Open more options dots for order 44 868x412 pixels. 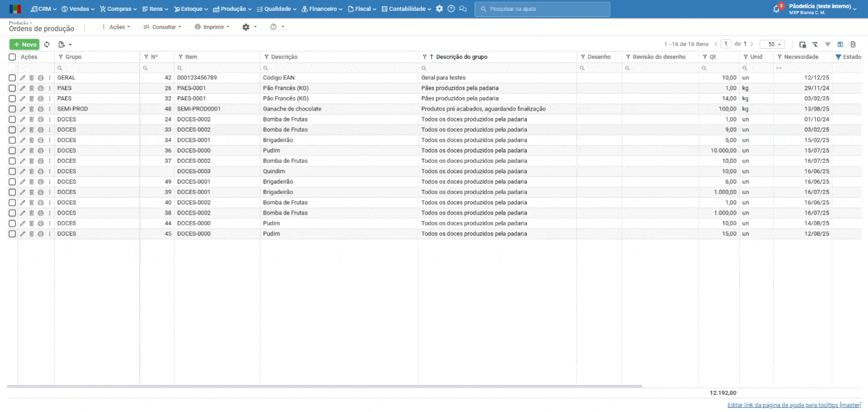[50, 223]
